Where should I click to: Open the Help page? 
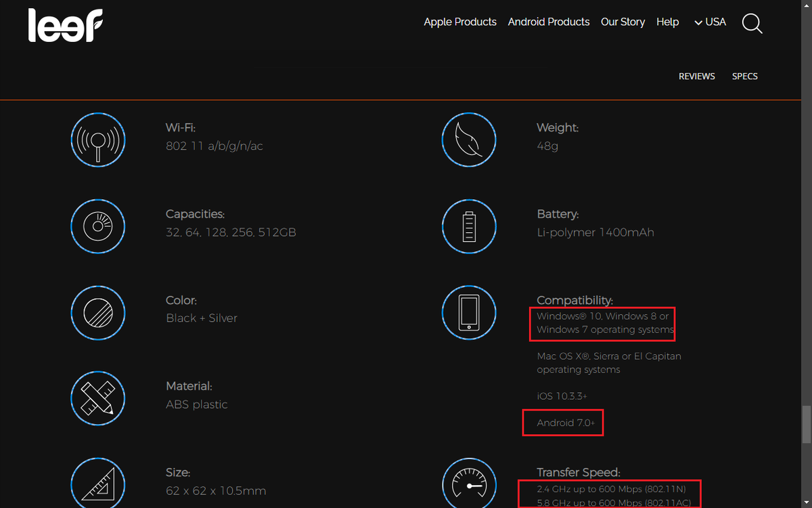667,22
